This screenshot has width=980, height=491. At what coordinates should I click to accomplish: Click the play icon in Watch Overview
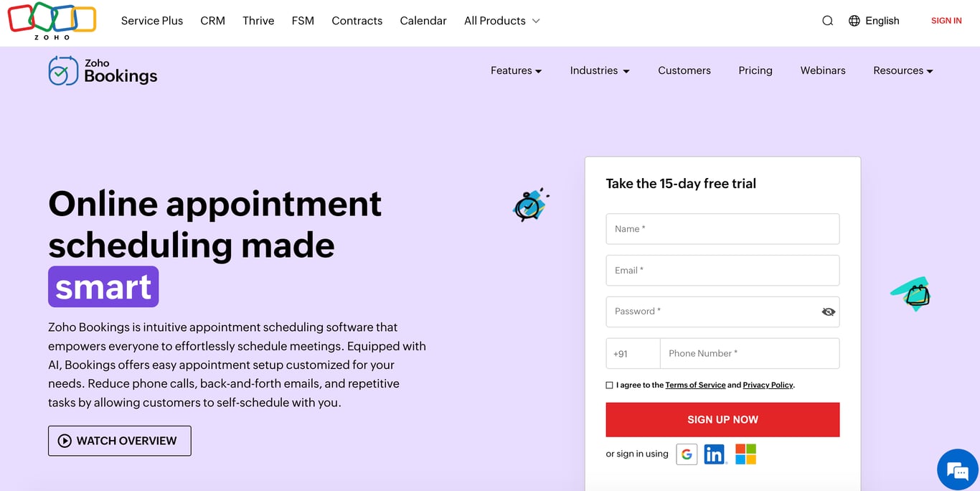coord(65,441)
